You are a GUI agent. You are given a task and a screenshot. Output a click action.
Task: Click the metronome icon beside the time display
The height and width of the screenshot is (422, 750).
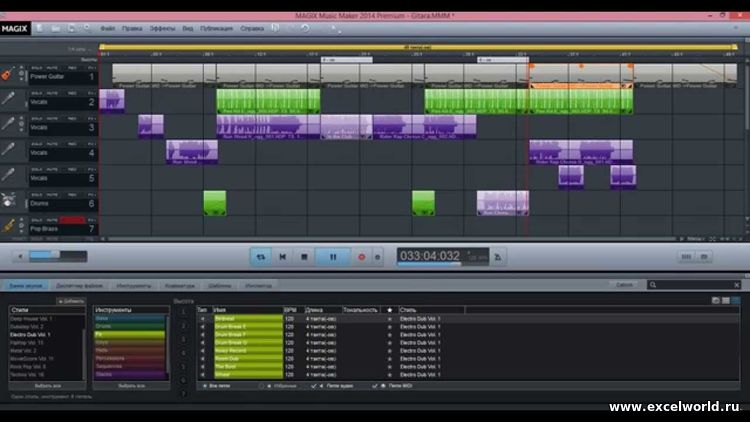[498, 257]
